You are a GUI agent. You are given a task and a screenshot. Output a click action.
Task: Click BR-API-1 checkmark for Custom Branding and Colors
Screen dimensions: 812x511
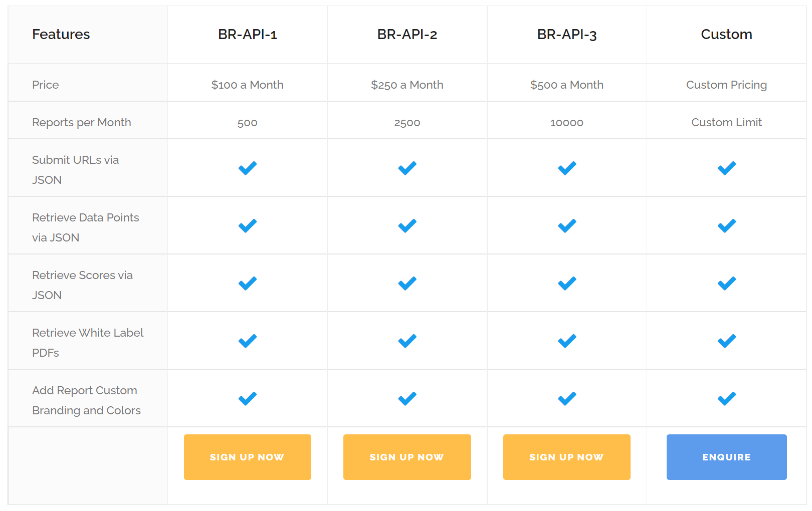(247, 398)
